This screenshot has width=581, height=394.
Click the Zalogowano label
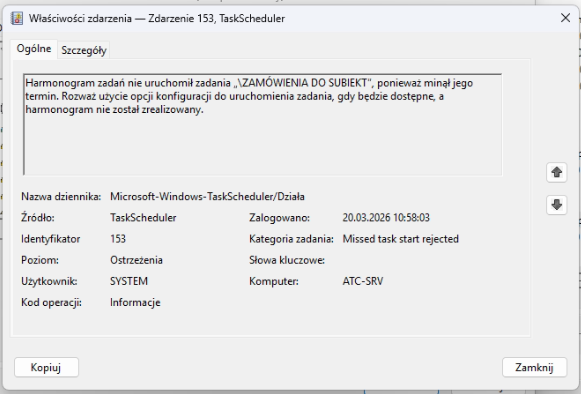tap(279, 218)
